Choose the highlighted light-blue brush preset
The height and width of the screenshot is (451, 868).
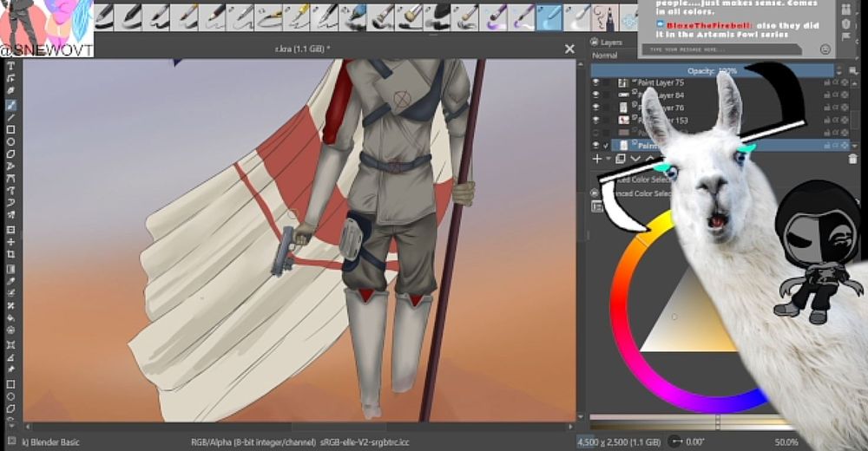[549, 17]
